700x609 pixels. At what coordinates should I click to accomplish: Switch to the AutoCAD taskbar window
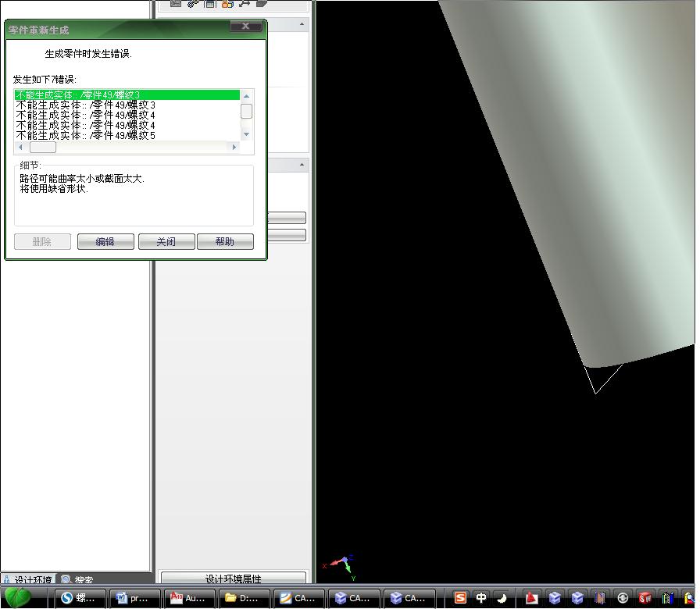click(x=188, y=598)
